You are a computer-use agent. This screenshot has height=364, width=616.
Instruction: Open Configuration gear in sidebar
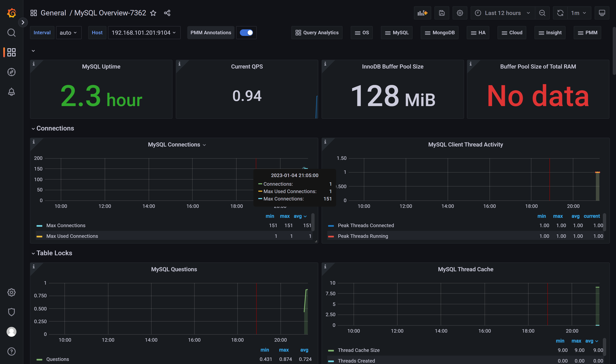pos(11,292)
